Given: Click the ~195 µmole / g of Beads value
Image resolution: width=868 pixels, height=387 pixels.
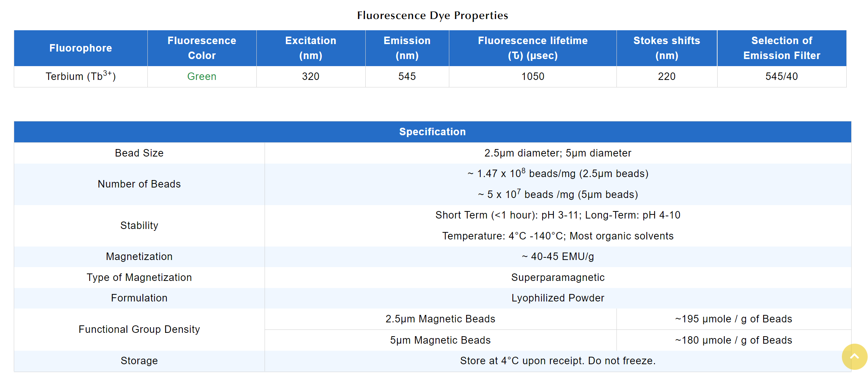Looking at the screenshot, I should pyautogui.click(x=733, y=319).
